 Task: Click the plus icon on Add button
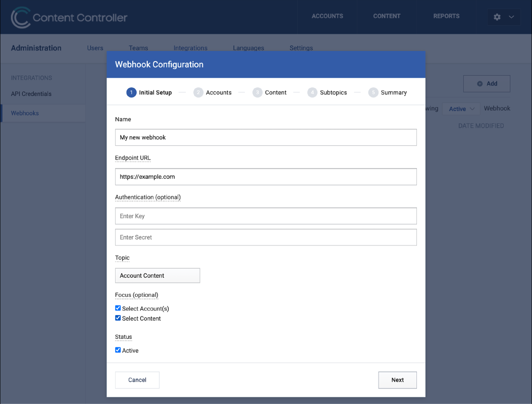[480, 83]
